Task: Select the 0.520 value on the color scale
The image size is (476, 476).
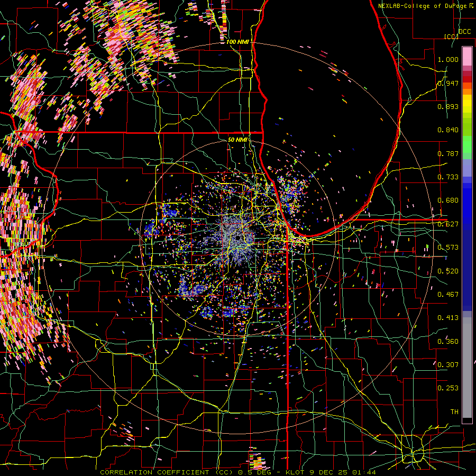Action: click(x=448, y=271)
